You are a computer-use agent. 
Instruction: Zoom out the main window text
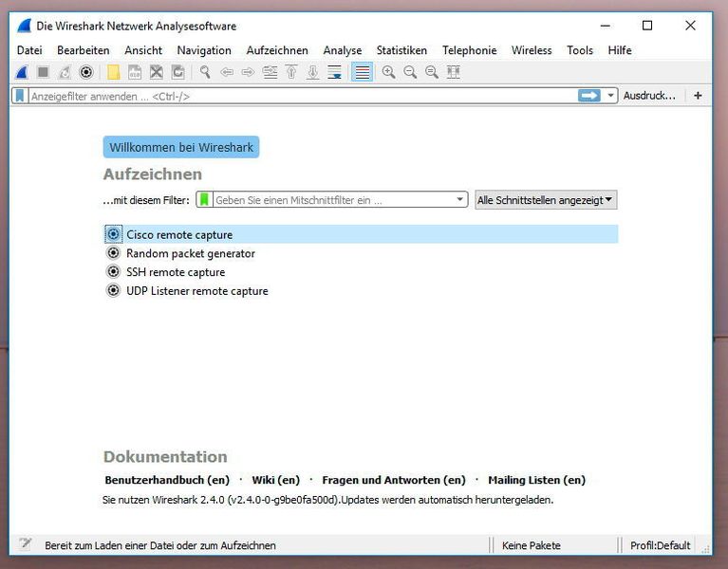coord(410,72)
